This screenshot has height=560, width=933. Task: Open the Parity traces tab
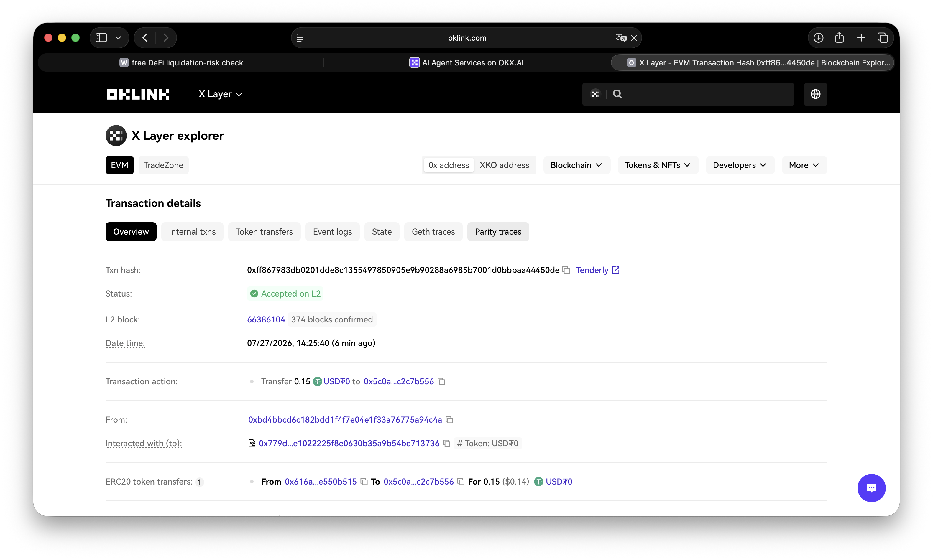click(x=498, y=232)
